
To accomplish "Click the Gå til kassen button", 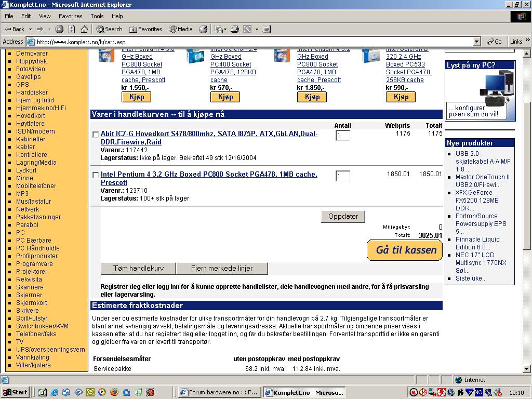I will click(x=405, y=250).
